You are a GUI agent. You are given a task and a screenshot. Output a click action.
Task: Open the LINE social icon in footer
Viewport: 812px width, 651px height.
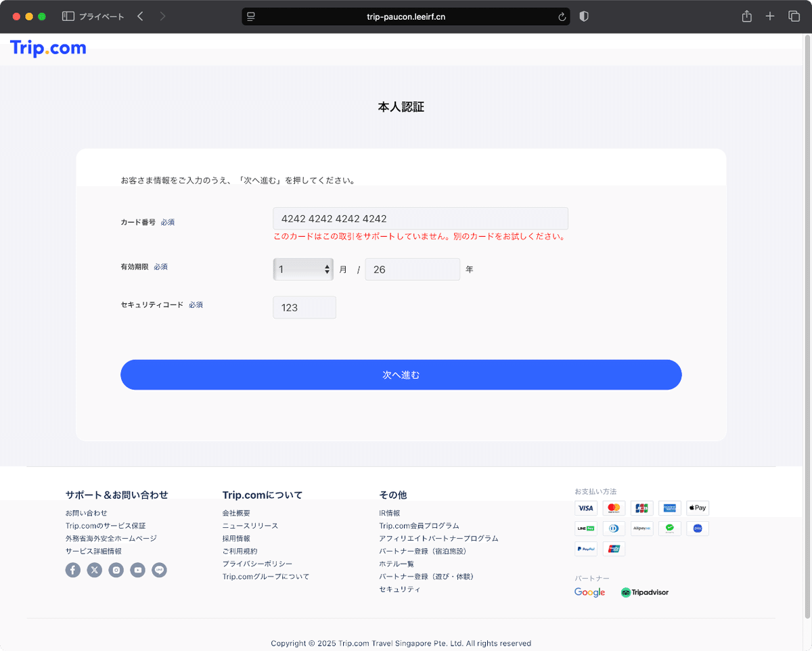pos(160,570)
